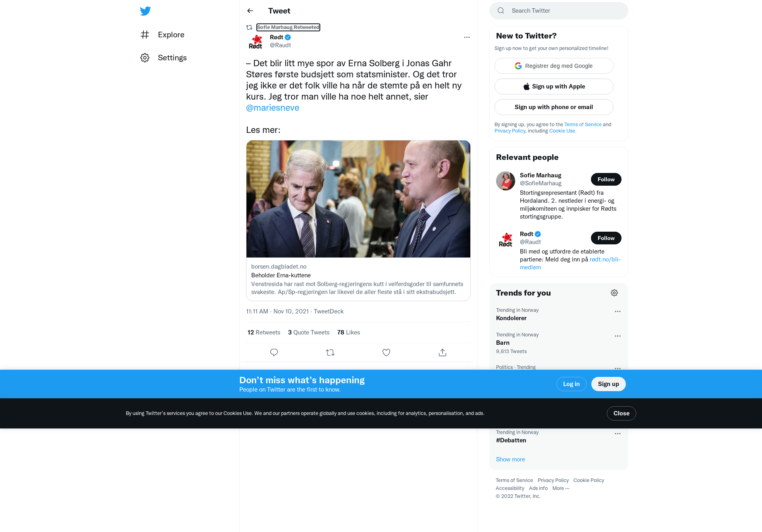
Task: Reply to the tweet with comment icon
Action: 274,352
